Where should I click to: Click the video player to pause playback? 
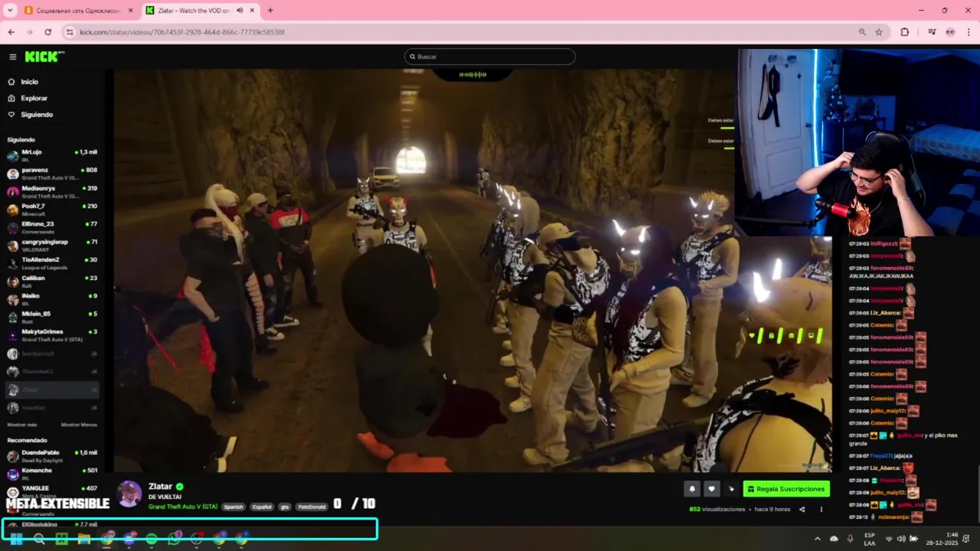point(472,269)
